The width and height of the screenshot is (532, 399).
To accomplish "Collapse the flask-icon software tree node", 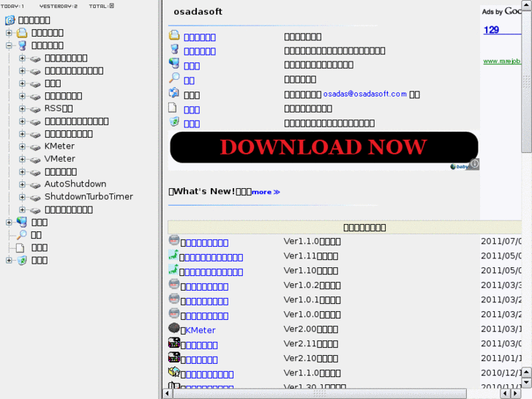I will pyautogui.click(x=10, y=45).
